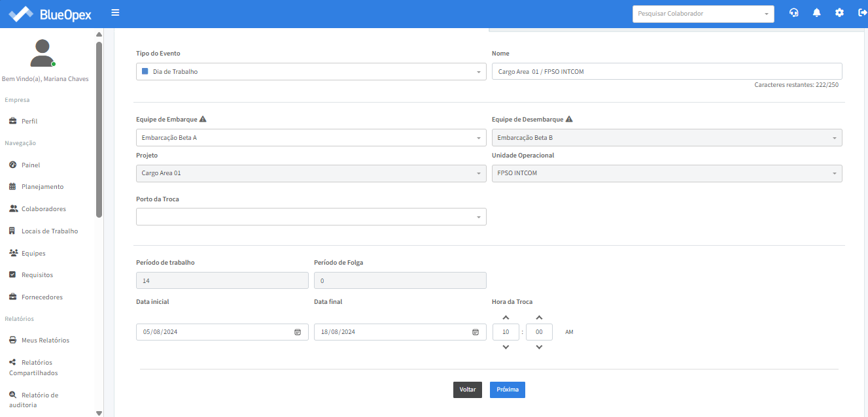Click the minutes input showing 00
Viewport: 868px width, 417px height.
coord(539,332)
